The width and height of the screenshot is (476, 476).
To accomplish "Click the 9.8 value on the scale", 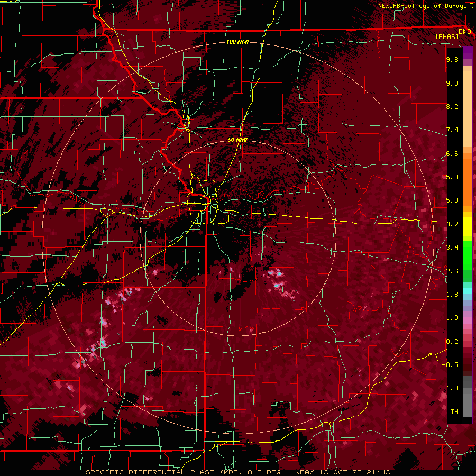I will pos(452,60).
